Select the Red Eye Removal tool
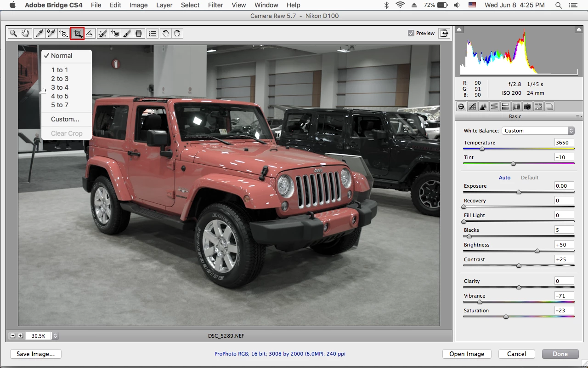Screen dimensions: 588x368 click(x=115, y=33)
